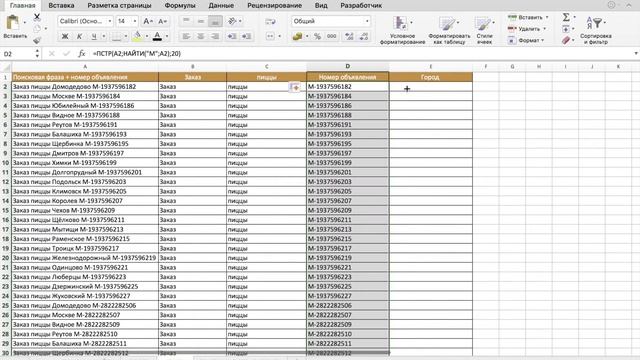The width and height of the screenshot is (640, 360).
Task: Align text to top of cell
Action: [x=186, y=21]
